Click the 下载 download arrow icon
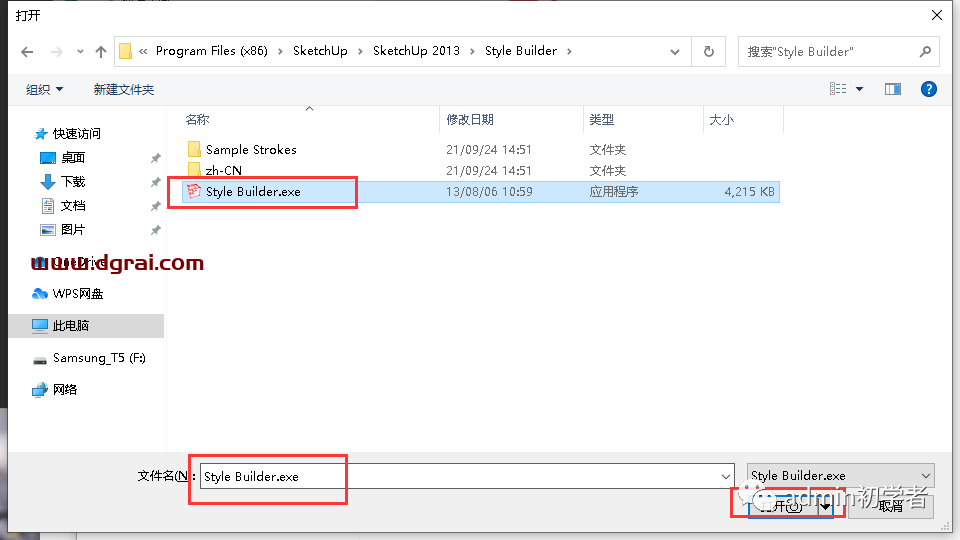 (x=48, y=182)
